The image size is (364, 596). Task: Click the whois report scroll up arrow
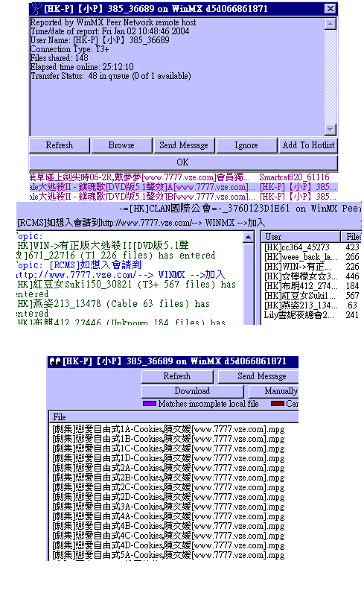pyautogui.click(x=331, y=24)
